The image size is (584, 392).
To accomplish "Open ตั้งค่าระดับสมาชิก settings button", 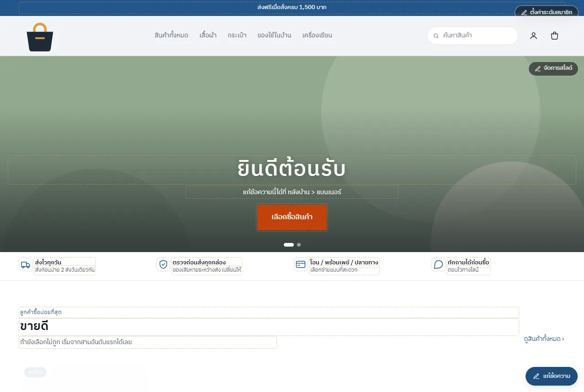I will 547,12.
